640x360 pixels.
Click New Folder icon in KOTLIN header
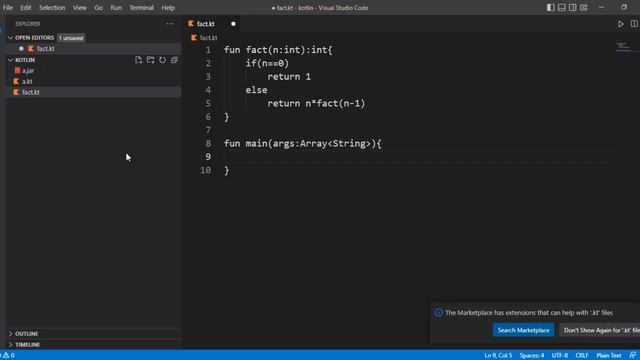pyautogui.click(x=151, y=60)
